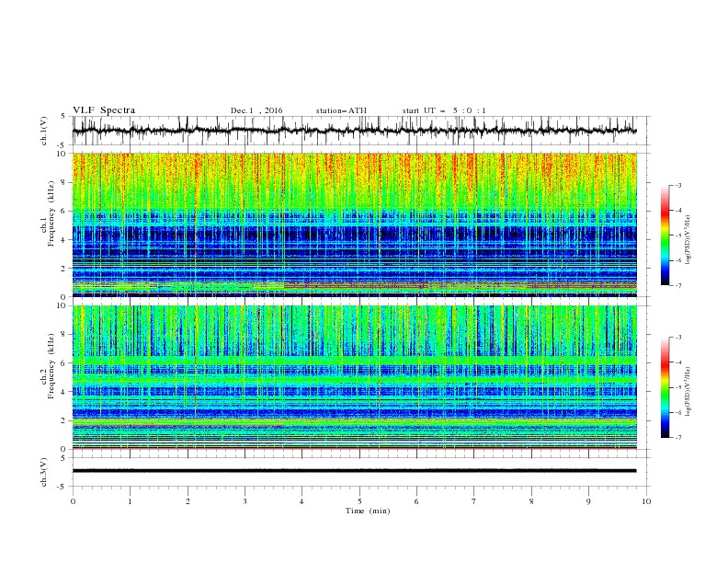Click the "-5" label on lower colorbar
Image resolution: width=728 pixels, height=563 pixels.
[x=678, y=387]
